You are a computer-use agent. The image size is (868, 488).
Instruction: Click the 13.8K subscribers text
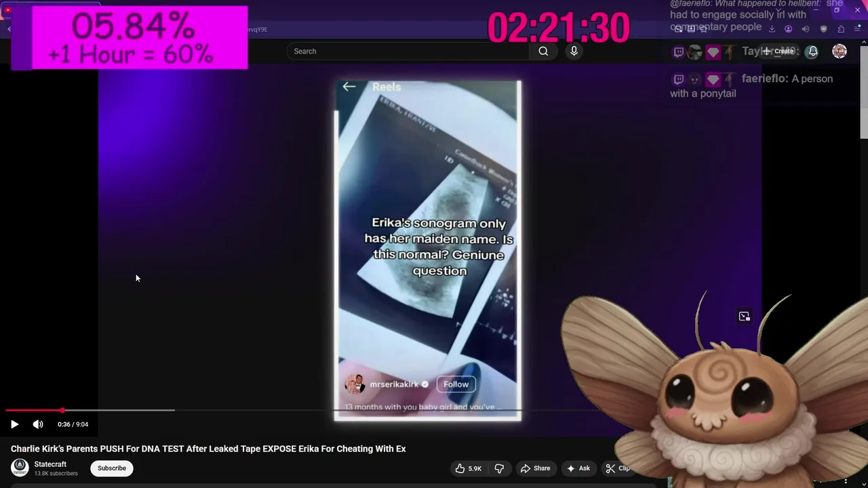(56, 474)
